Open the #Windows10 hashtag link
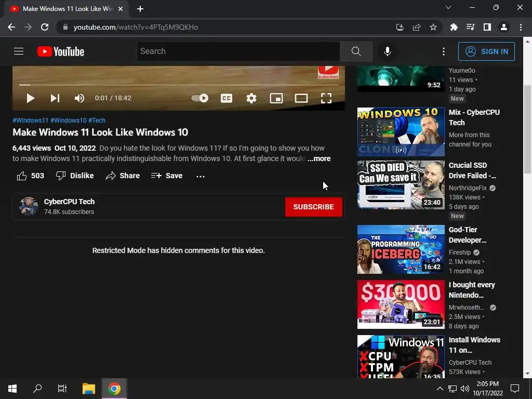 tap(69, 121)
